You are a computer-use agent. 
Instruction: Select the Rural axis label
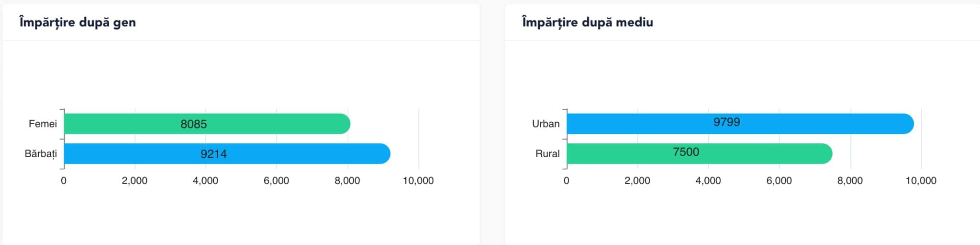(547, 154)
